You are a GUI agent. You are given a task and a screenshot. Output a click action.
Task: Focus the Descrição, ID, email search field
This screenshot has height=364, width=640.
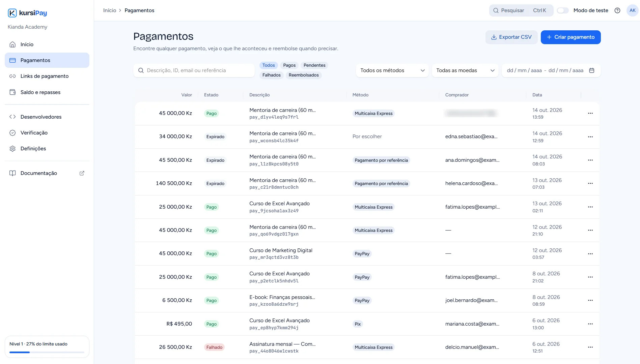tap(194, 70)
